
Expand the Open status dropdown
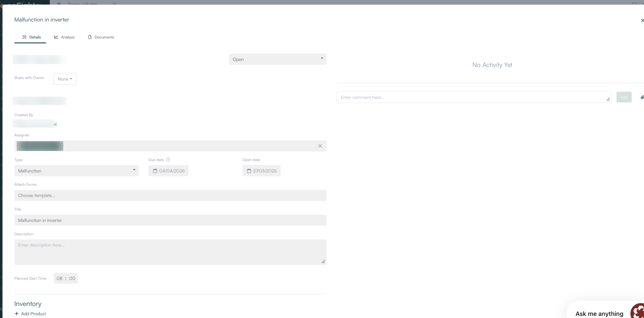(278, 59)
